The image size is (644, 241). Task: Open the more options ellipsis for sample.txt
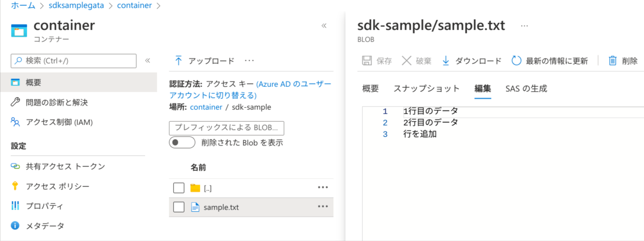(323, 207)
